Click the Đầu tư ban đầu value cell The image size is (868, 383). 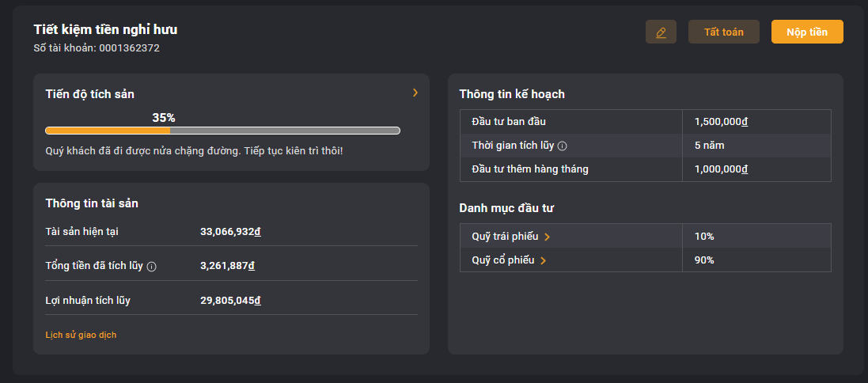point(756,122)
